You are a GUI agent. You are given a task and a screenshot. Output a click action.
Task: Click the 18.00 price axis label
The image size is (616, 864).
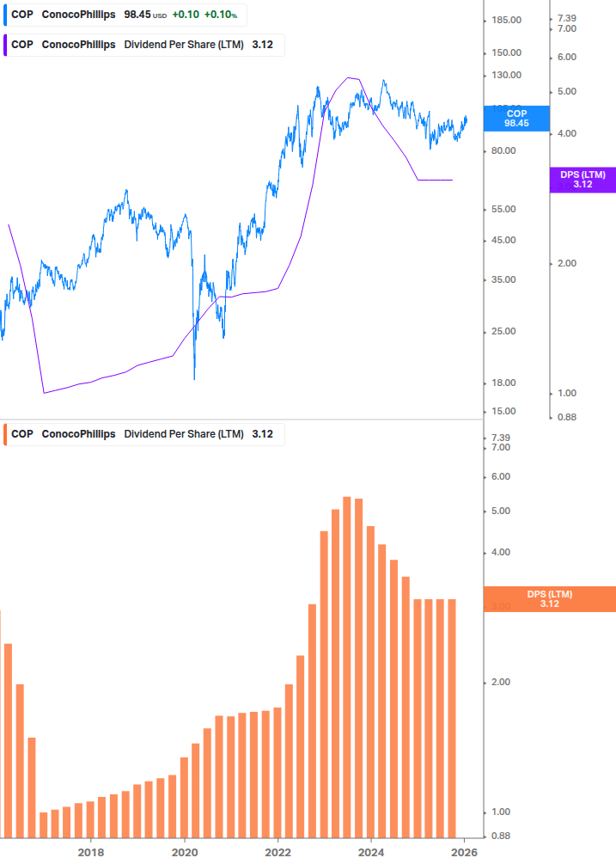coord(503,383)
